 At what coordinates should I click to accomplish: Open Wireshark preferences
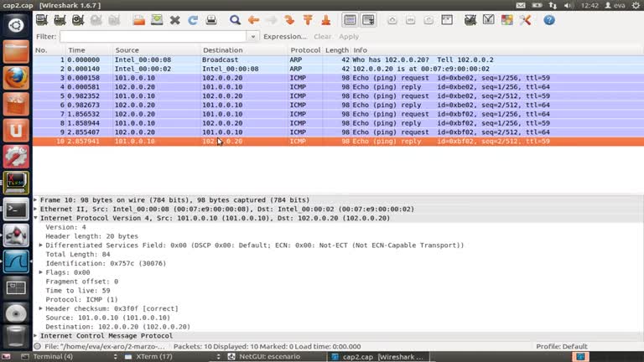[x=525, y=20]
